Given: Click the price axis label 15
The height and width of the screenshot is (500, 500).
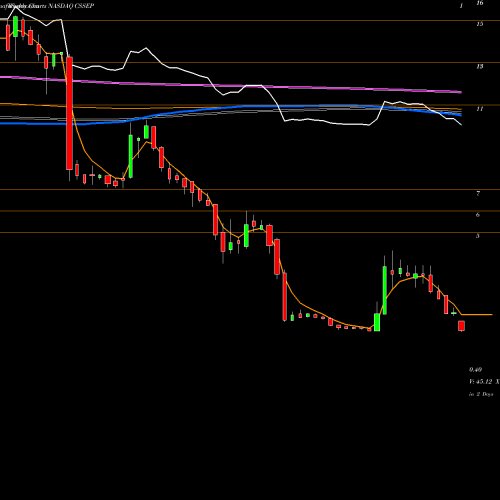Looking at the screenshot, I should coord(480,24).
